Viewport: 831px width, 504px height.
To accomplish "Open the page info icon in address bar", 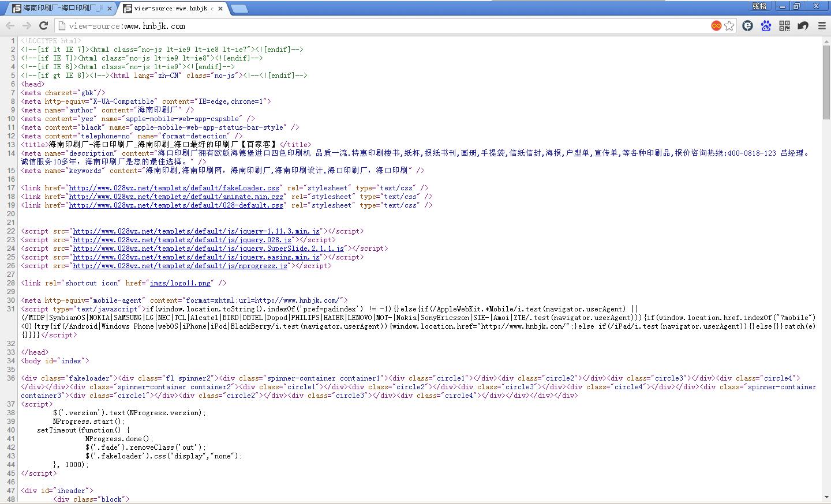I will [x=62, y=25].
